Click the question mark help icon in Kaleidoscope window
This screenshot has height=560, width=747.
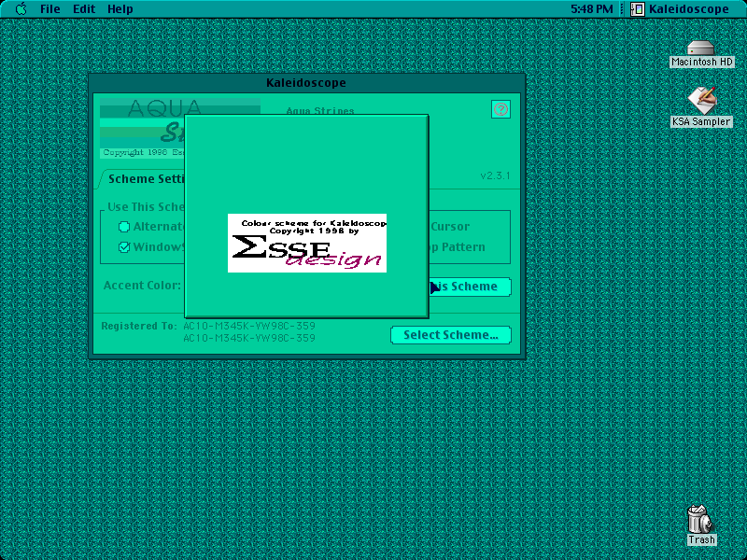500,109
